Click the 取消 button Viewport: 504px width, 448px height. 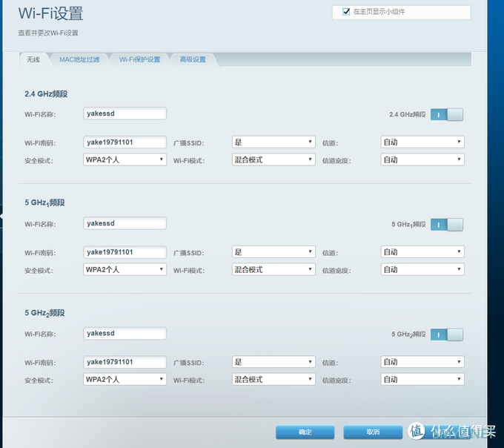(x=373, y=432)
